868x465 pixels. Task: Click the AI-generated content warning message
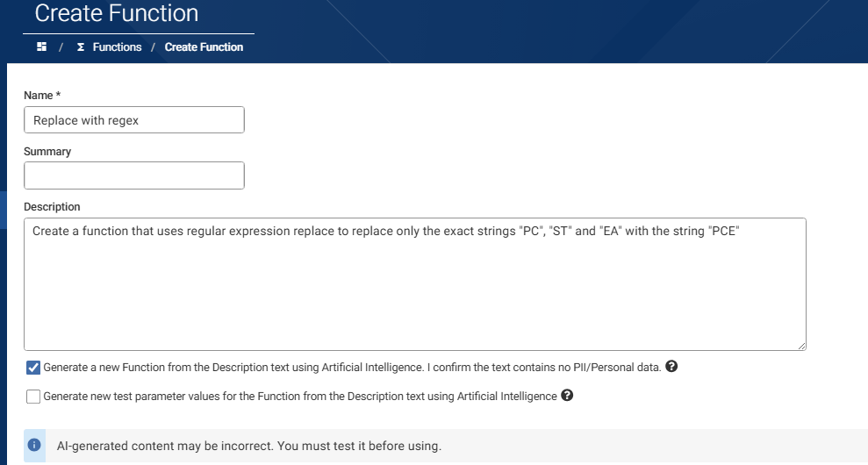pyautogui.click(x=249, y=446)
